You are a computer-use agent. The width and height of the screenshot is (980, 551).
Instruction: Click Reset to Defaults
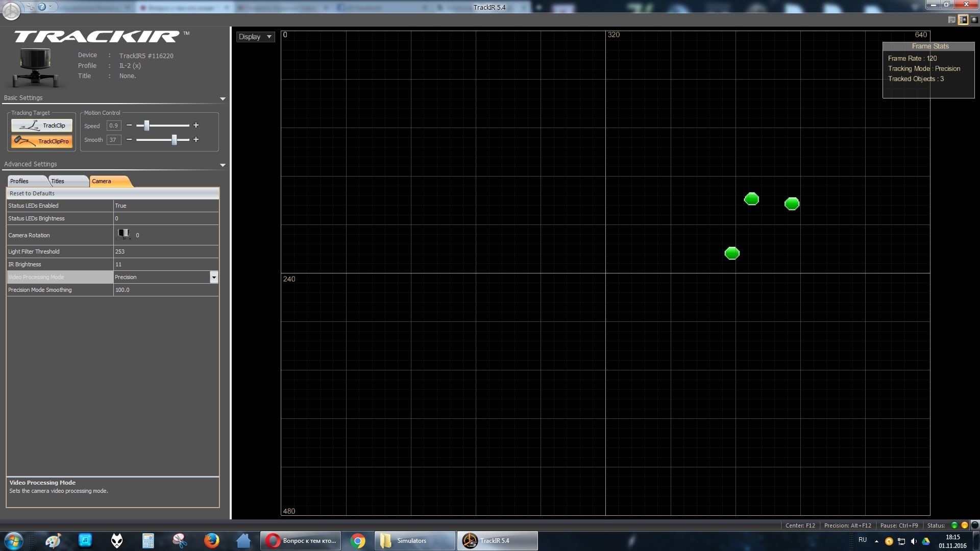[113, 193]
